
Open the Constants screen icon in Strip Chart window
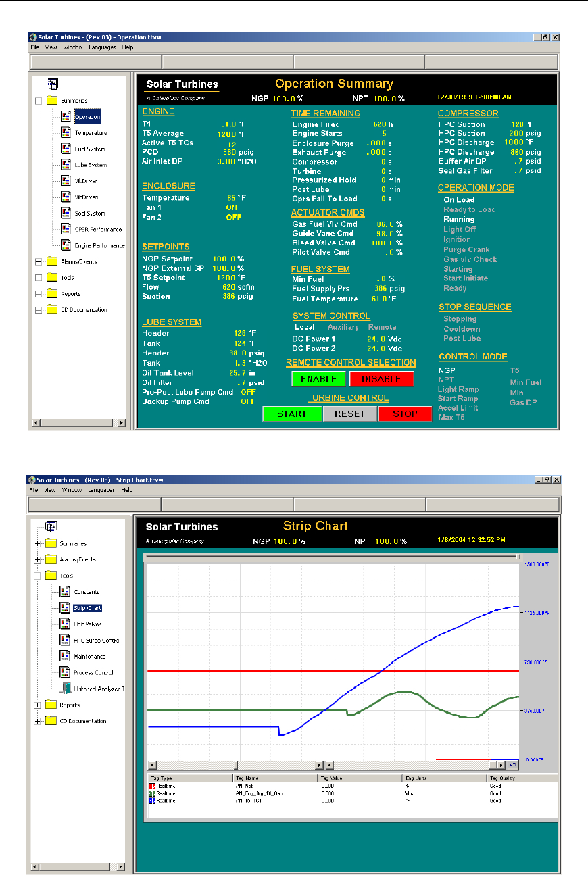(66, 592)
